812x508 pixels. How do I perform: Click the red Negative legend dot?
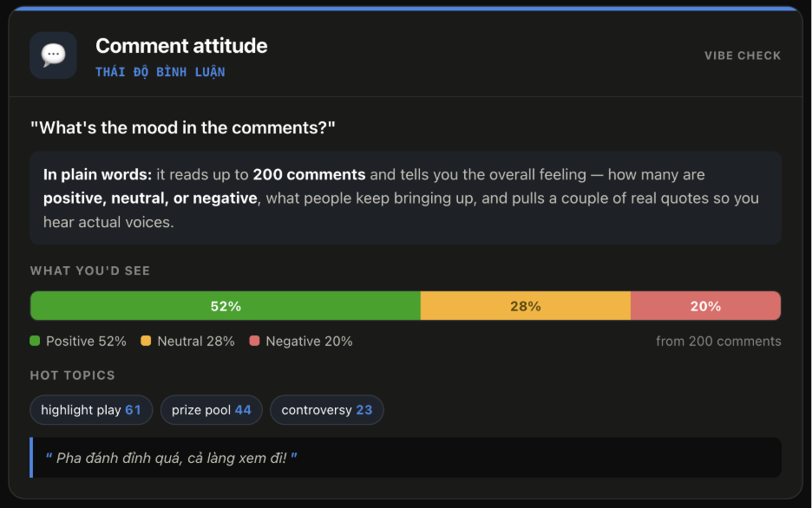[254, 341]
